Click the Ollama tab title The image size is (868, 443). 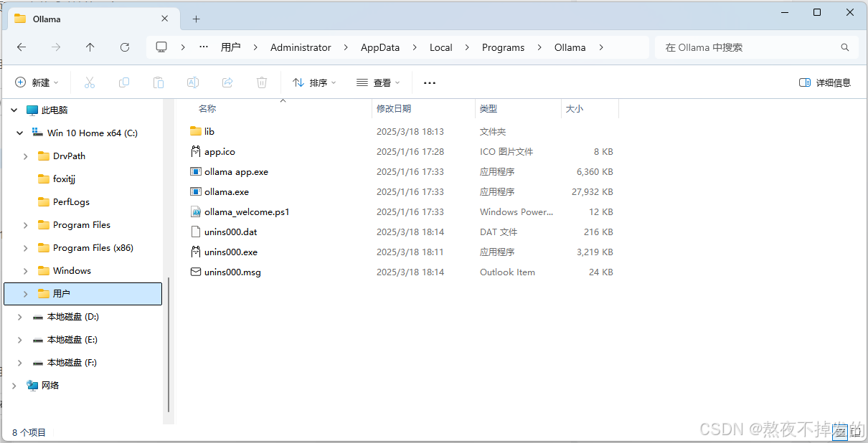(47, 19)
